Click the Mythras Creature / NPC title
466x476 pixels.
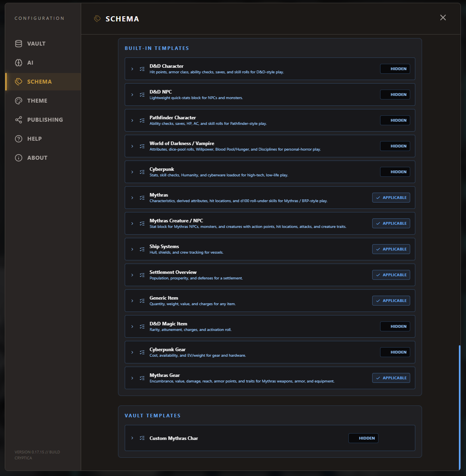(x=176, y=221)
